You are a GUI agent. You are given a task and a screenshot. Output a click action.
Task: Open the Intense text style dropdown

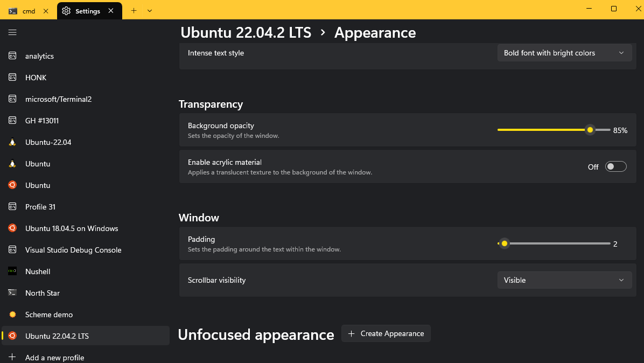tap(564, 52)
